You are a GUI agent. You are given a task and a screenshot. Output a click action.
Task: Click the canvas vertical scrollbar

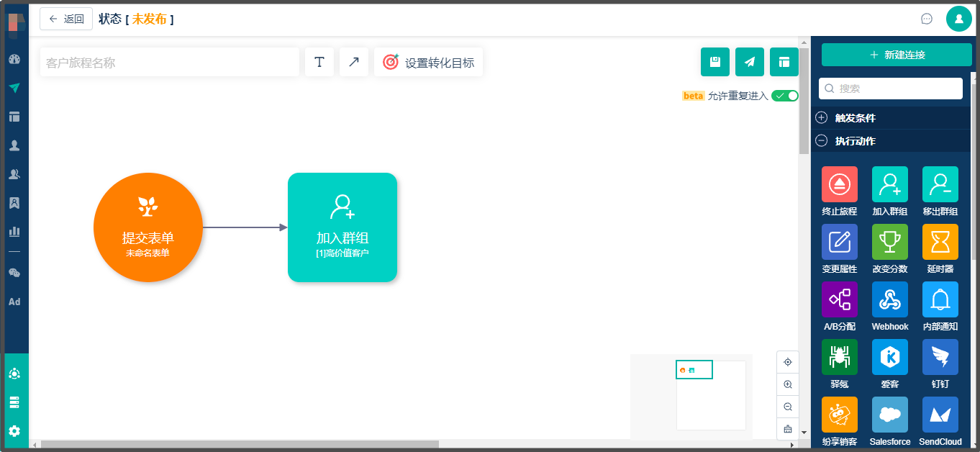(804, 101)
